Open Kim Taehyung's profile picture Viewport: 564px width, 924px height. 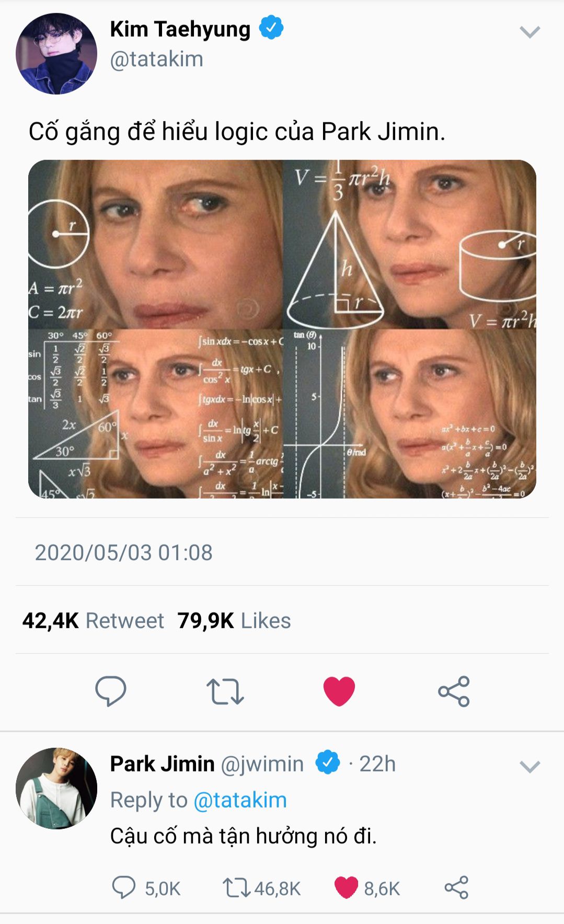pos(56,54)
